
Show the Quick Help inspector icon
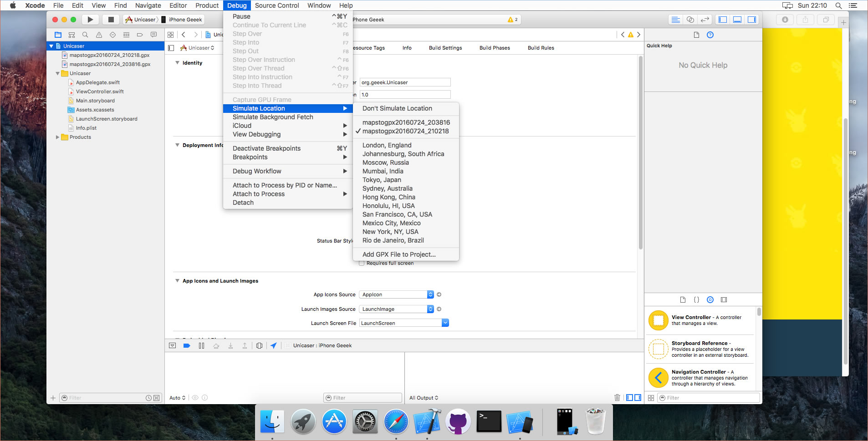click(x=710, y=35)
